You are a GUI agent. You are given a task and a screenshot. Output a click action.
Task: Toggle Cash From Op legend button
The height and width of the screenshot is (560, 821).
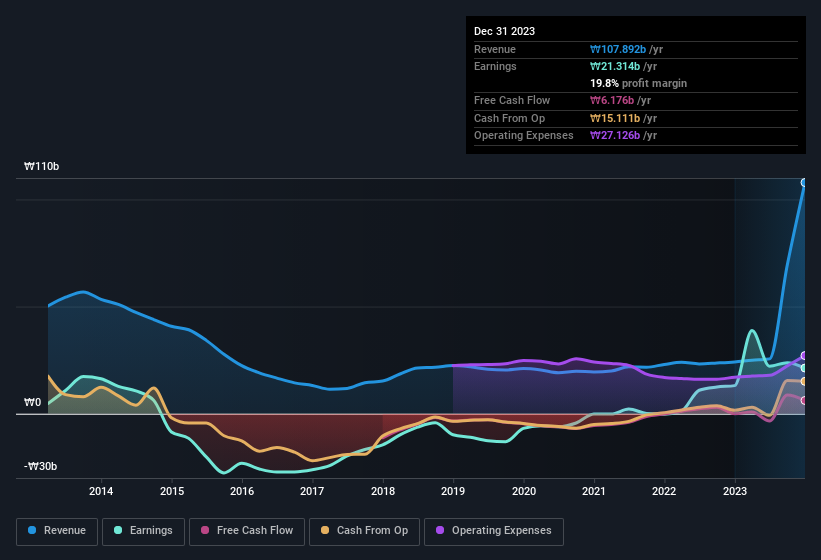pos(363,531)
